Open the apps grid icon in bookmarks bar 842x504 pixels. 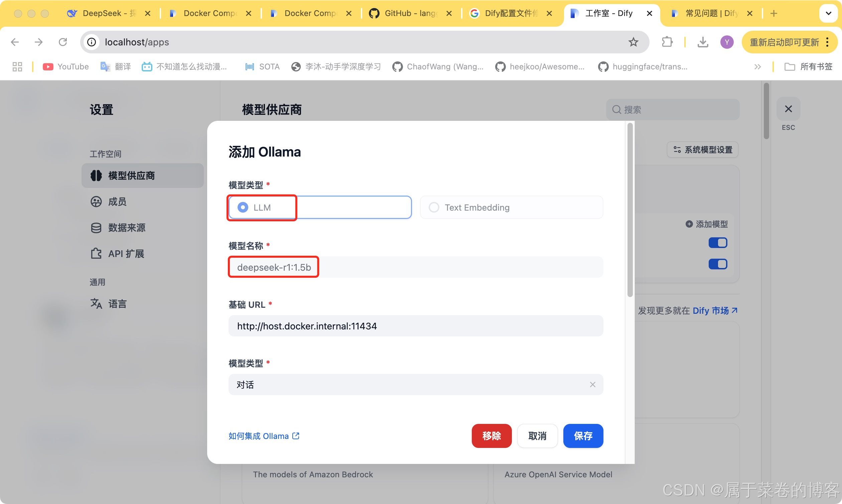tap(17, 66)
